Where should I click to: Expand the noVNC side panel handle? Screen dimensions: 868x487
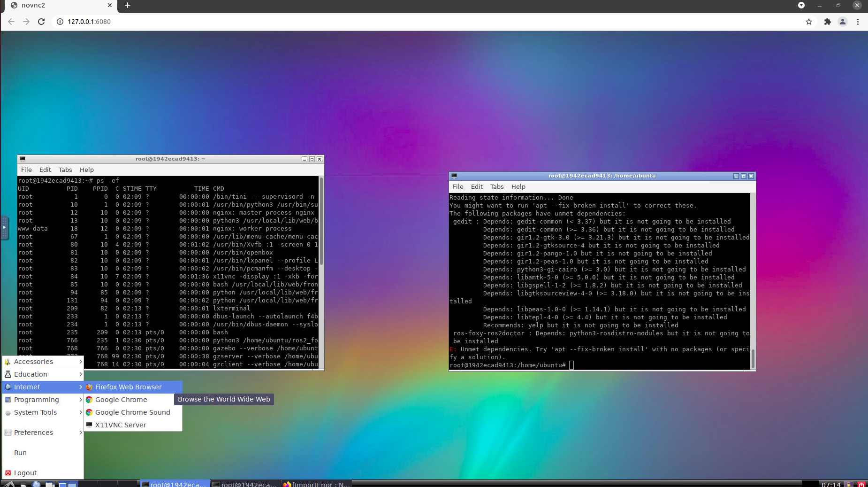coord(5,228)
